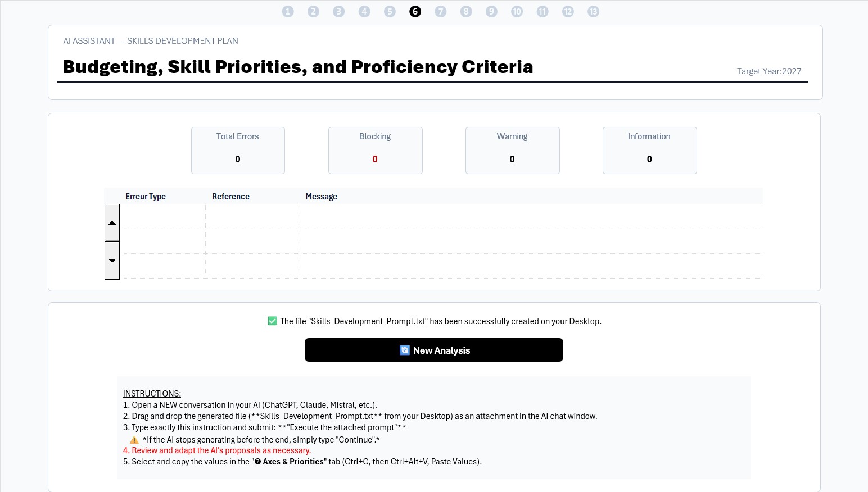This screenshot has width=868, height=492.
Task: Click 'Execute the attached prompt' instruction line
Action: point(264,427)
